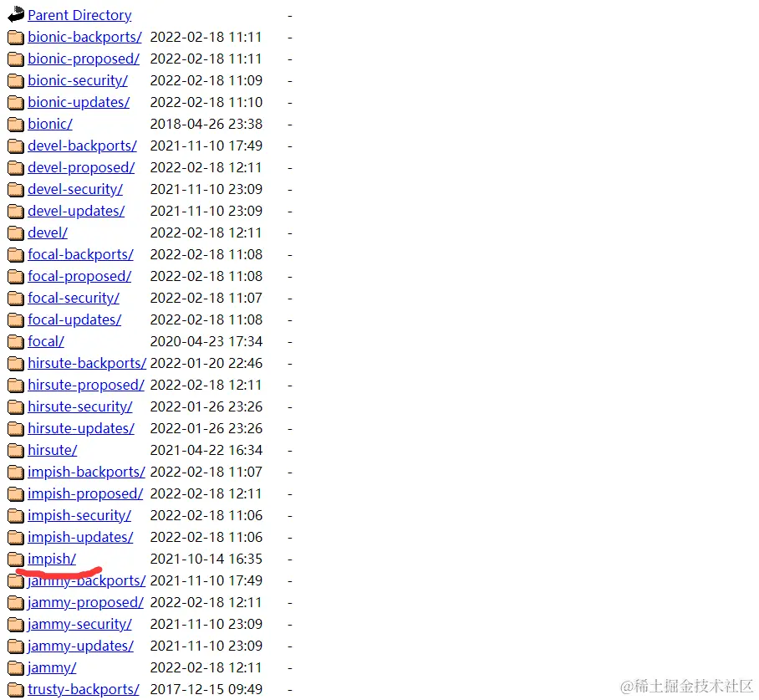The width and height of the screenshot is (759, 700).
Task: Click folder icon next to jammy-security/
Action: 16,625
